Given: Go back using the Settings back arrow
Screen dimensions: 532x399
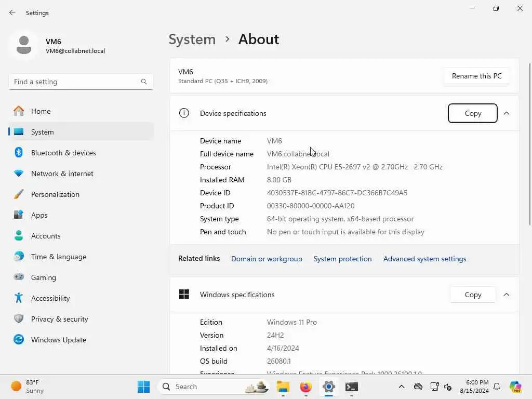Looking at the screenshot, I should [x=12, y=12].
